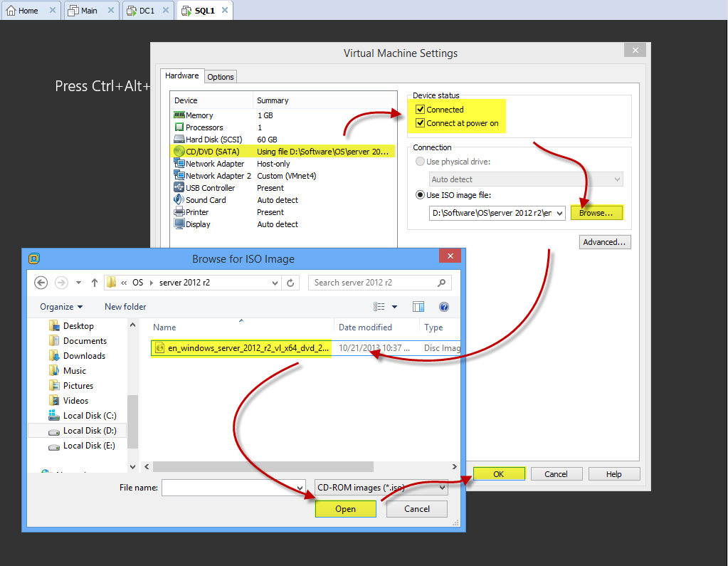Click the Forward arrow in Browse dialog
Viewport: 728px width, 566px height.
tap(61, 283)
